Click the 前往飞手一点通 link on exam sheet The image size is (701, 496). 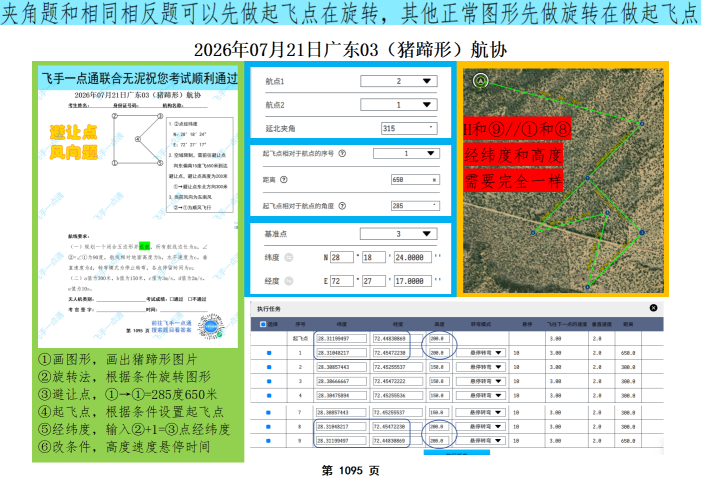[171, 323]
